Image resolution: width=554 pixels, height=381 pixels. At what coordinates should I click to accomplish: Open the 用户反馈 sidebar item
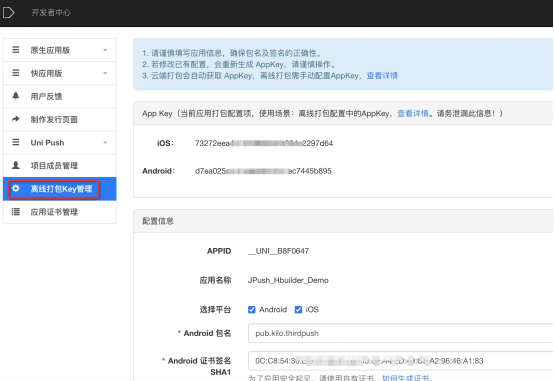(60, 96)
